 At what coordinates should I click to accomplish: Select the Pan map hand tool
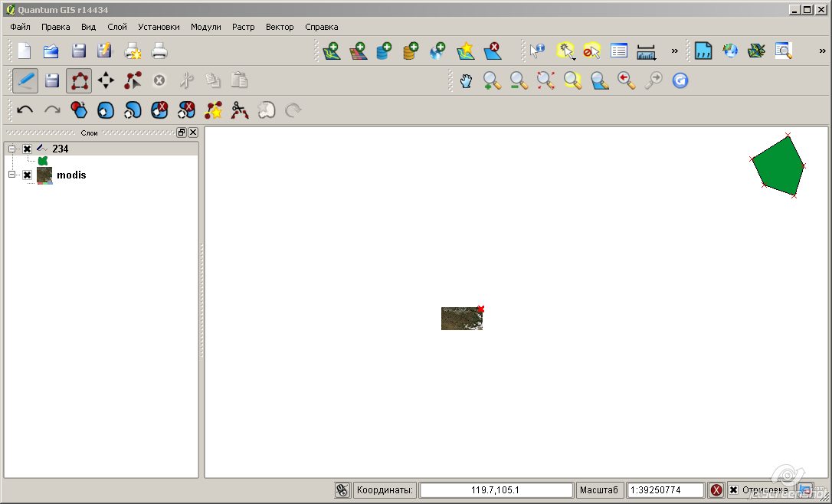466,80
